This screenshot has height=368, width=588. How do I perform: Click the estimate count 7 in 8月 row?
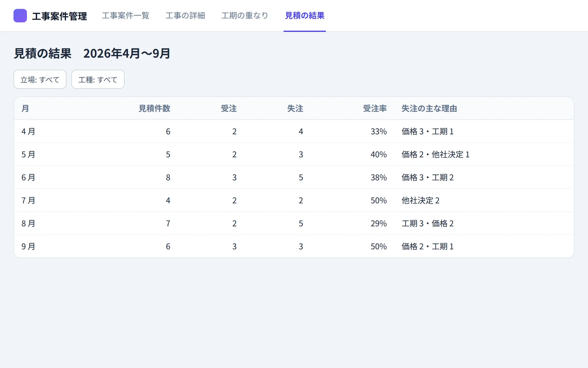click(168, 224)
